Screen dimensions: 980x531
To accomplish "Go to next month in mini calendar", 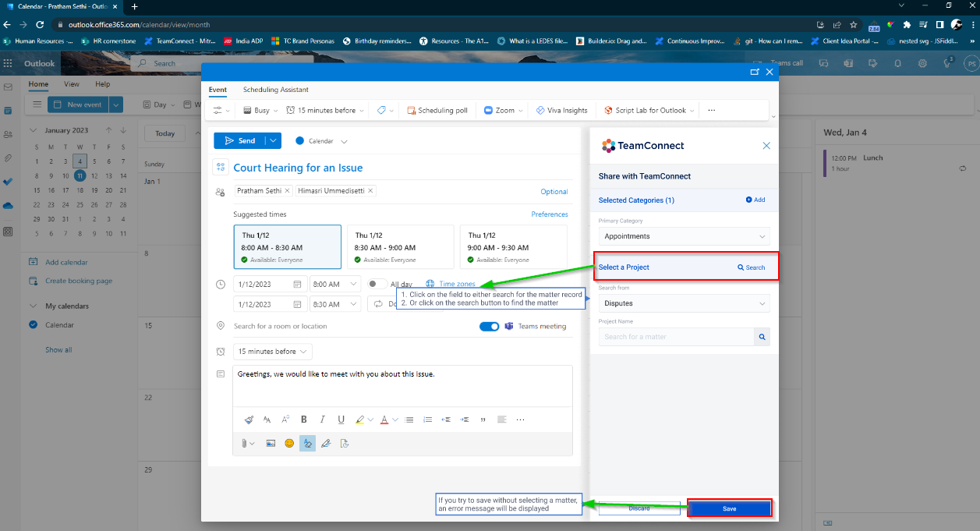I will click(122, 130).
